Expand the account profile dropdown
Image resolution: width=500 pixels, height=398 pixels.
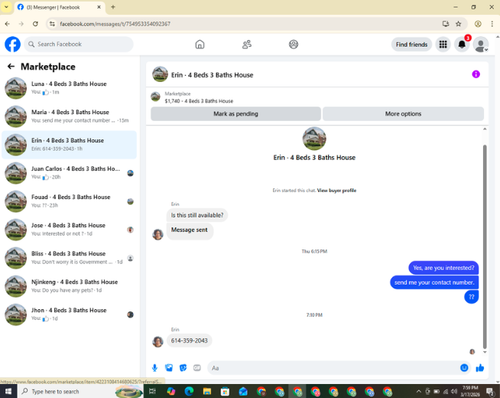coord(481,45)
